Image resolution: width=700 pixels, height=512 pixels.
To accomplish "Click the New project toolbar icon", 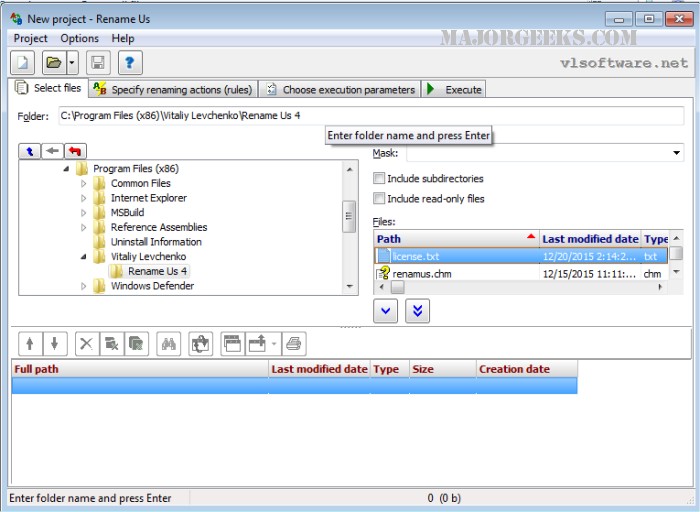I will [x=23, y=63].
